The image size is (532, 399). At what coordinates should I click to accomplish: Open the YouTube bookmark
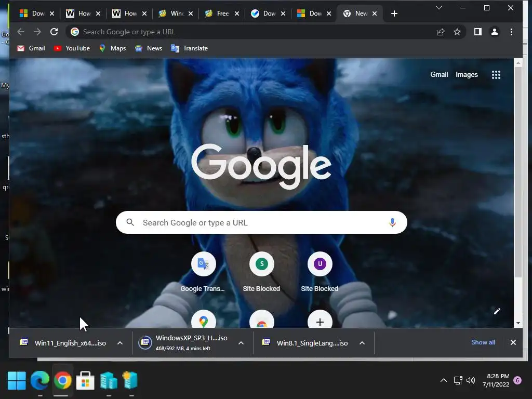(72, 48)
